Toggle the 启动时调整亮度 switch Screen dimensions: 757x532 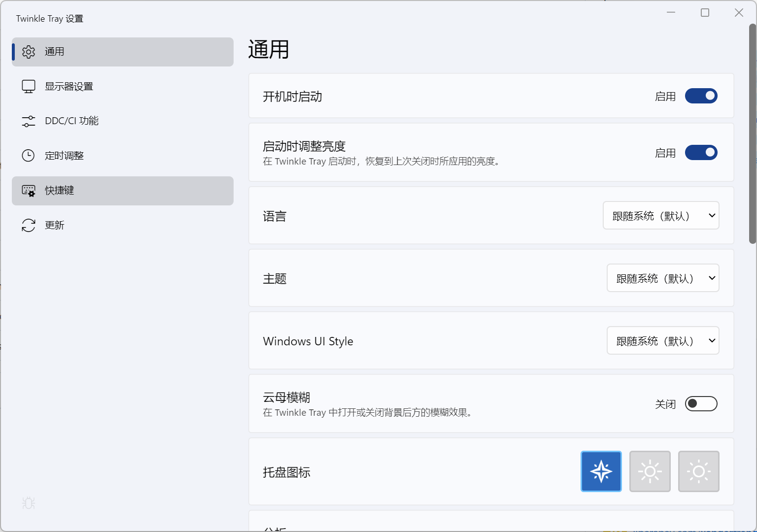point(701,153)
